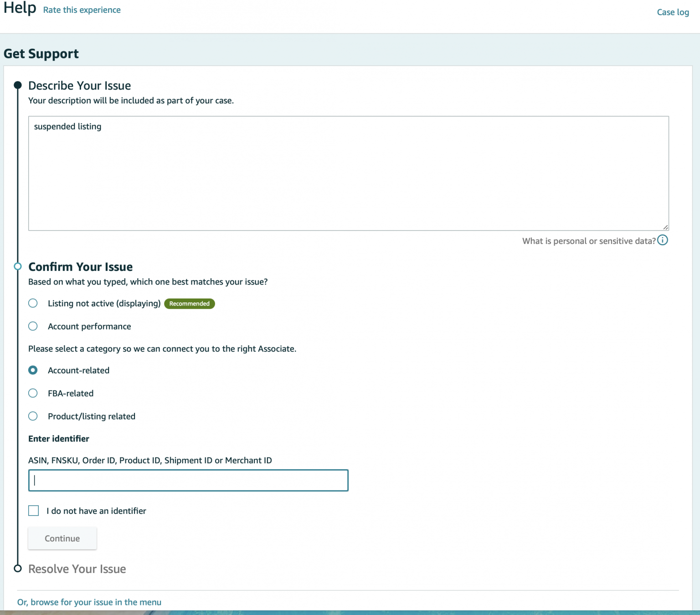This screenshot has height=615, width=700.
Task: Check the I do not have an identifier box
Action: pyautogui.click(x=33, y=511)
